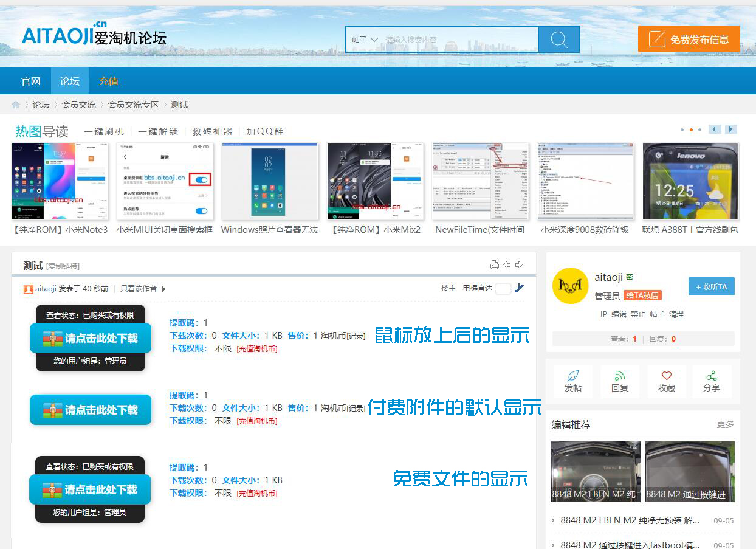Click [充值淘机币] in first attachment
756x549 pixels.
coord(257,349)
